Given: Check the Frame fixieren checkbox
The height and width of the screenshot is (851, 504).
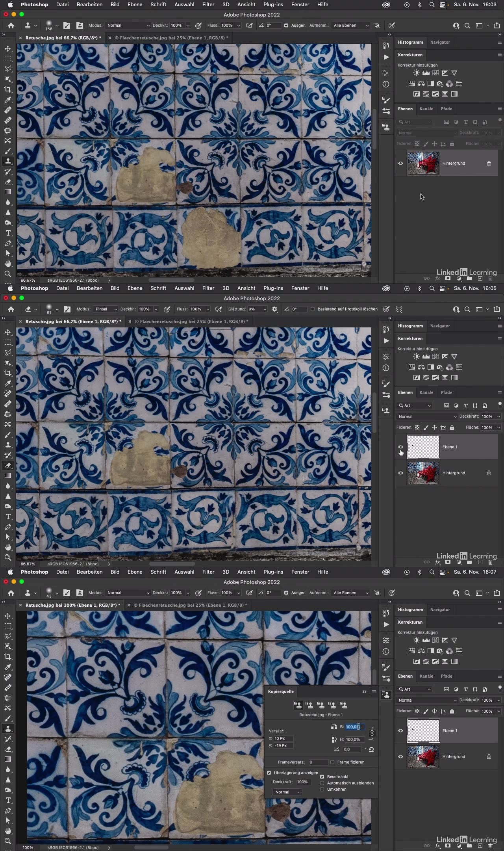Looking at the screenshot, I should (x=332, y=762).
